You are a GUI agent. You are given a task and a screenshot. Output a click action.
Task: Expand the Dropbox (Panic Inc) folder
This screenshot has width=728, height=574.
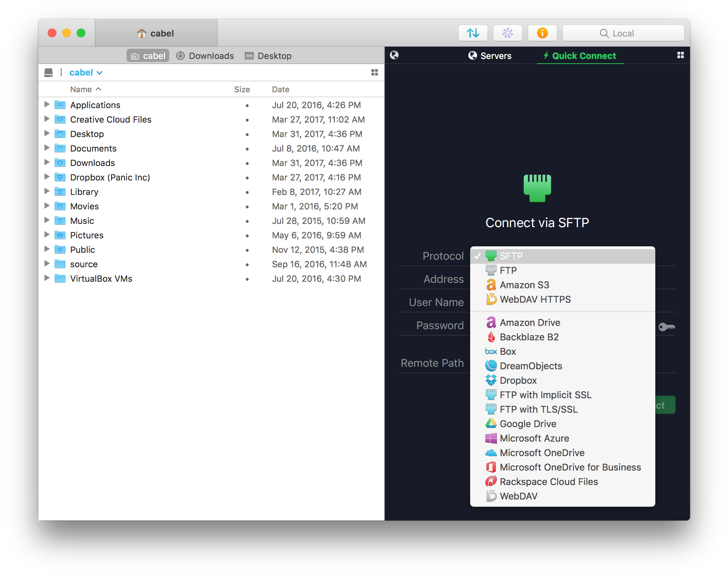tap(47, 177)
